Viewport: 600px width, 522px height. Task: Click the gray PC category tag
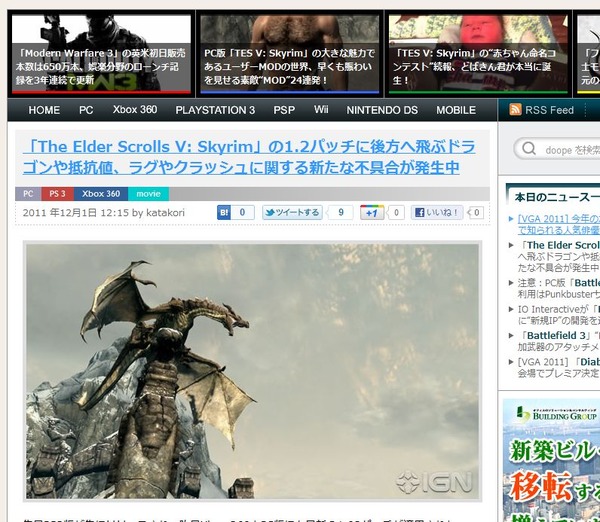point(28,194)
